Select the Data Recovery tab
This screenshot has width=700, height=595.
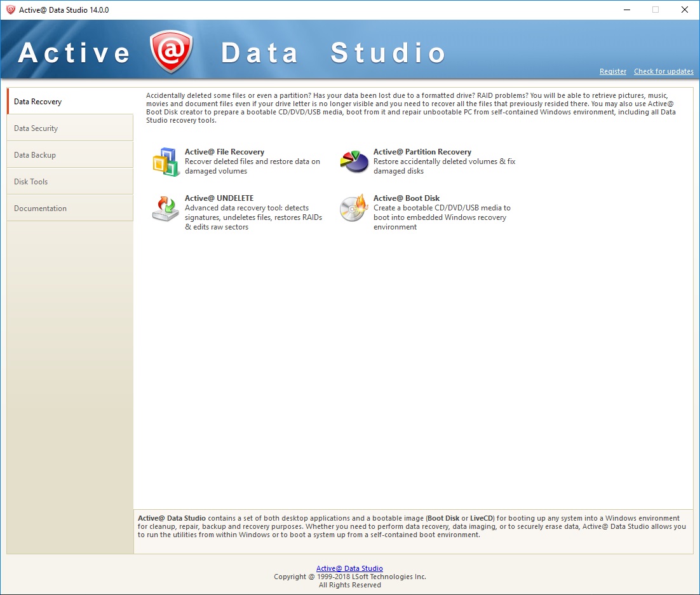(x=70, y=102)
